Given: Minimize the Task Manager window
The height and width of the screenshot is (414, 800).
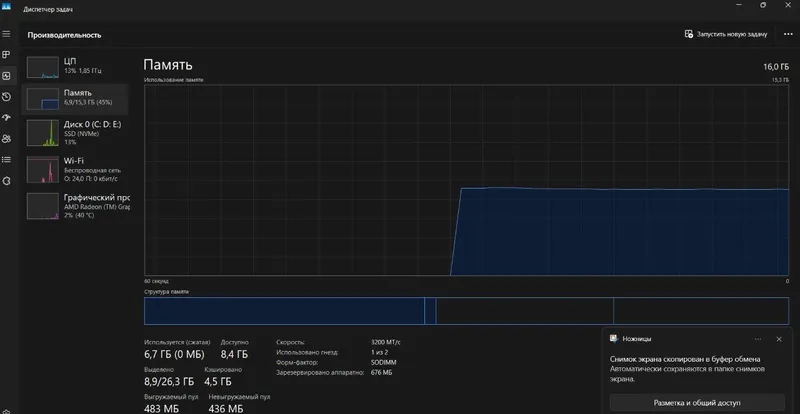Looking at the screenshot, I should 739,5.
